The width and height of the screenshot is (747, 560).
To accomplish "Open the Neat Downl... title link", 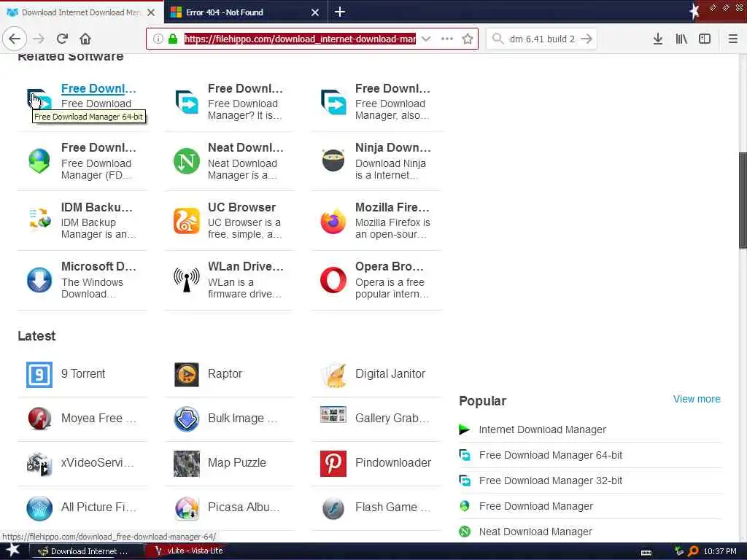I will pyautogui.click(x=245, y=147).
